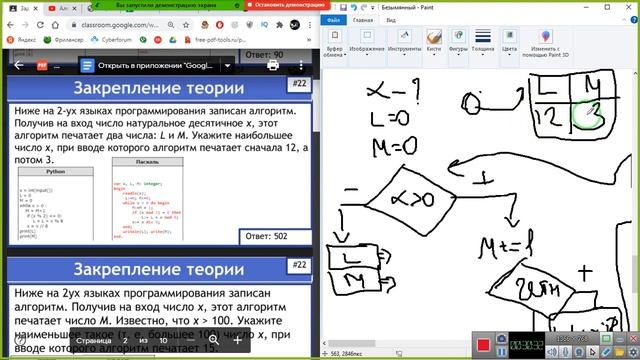Click the address bar showing classroom.google.com

pyautogui.click(x=119, y=25)
